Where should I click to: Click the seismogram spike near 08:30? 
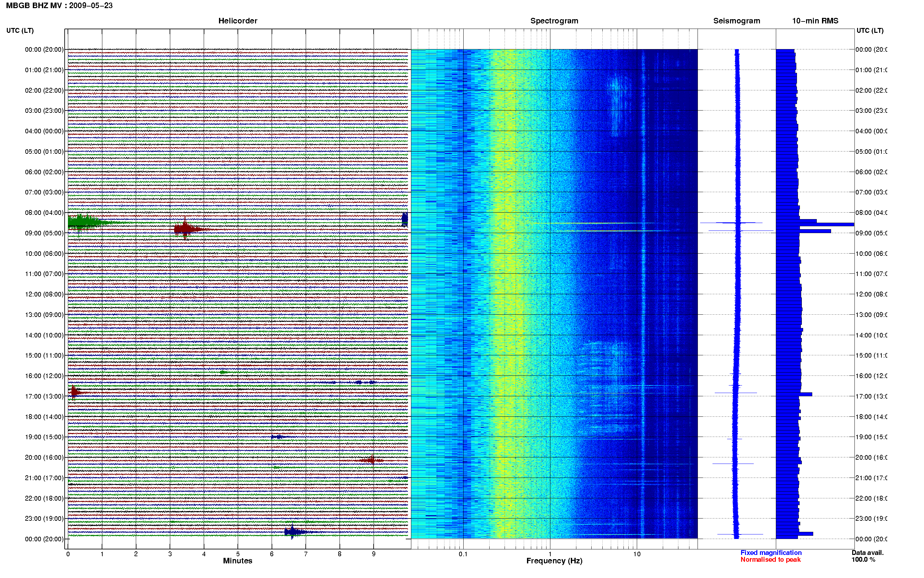(x=731, y=222)
